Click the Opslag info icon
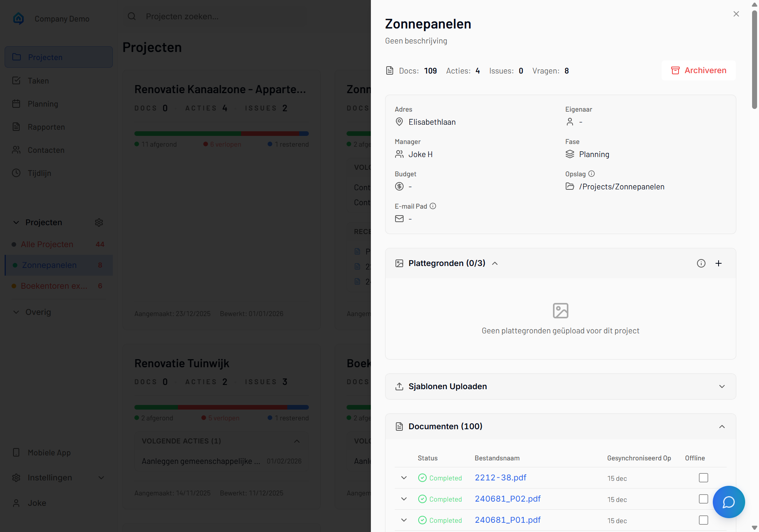Image resolution: width=759 pixels, height=532 pixels. coord(591,174)
